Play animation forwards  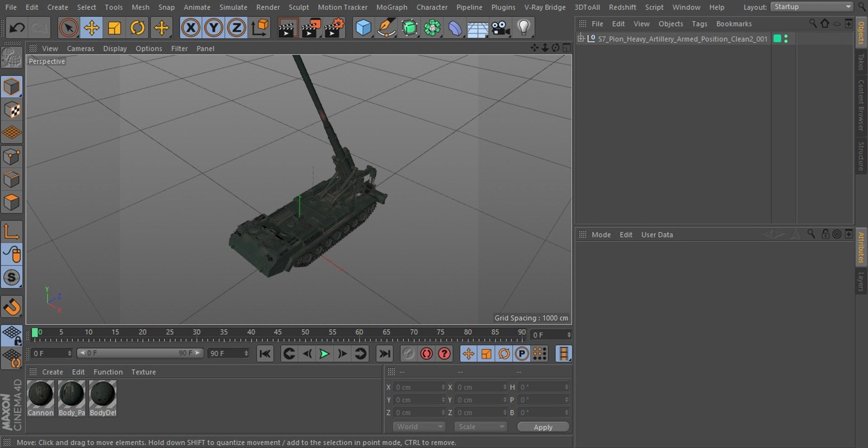click(x=324, y=354)
